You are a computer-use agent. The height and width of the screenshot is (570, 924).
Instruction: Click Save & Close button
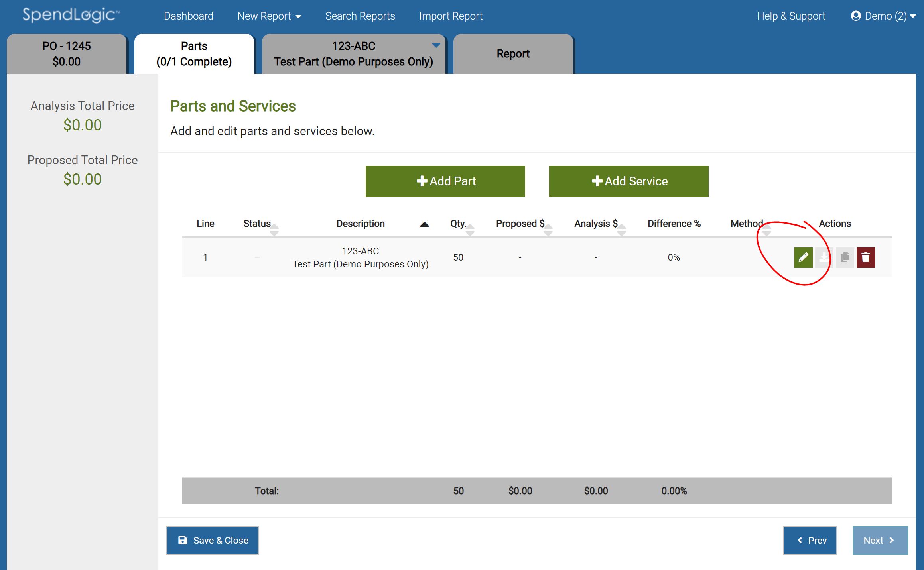pyautogui.click(x=213, y=541)
